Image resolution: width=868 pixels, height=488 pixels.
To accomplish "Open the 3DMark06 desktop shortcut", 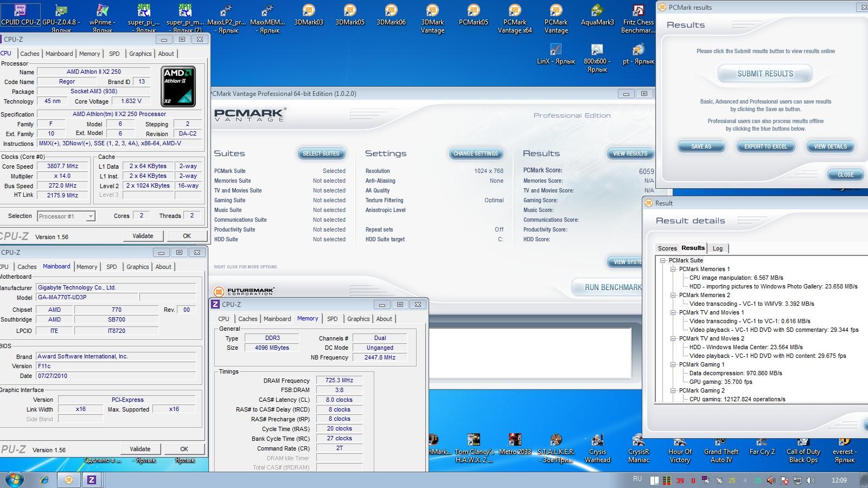I will (x=391, y=16).
